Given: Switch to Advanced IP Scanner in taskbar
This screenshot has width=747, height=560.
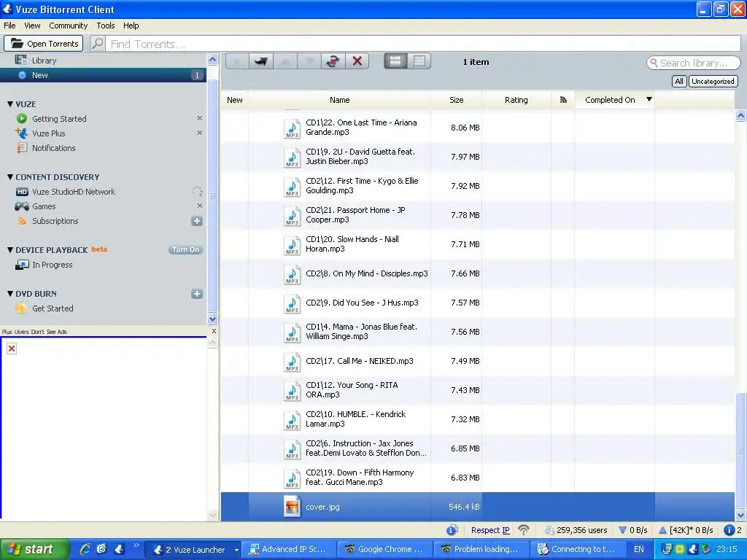Looking at the screenshot, I should (x=288, y=549).
